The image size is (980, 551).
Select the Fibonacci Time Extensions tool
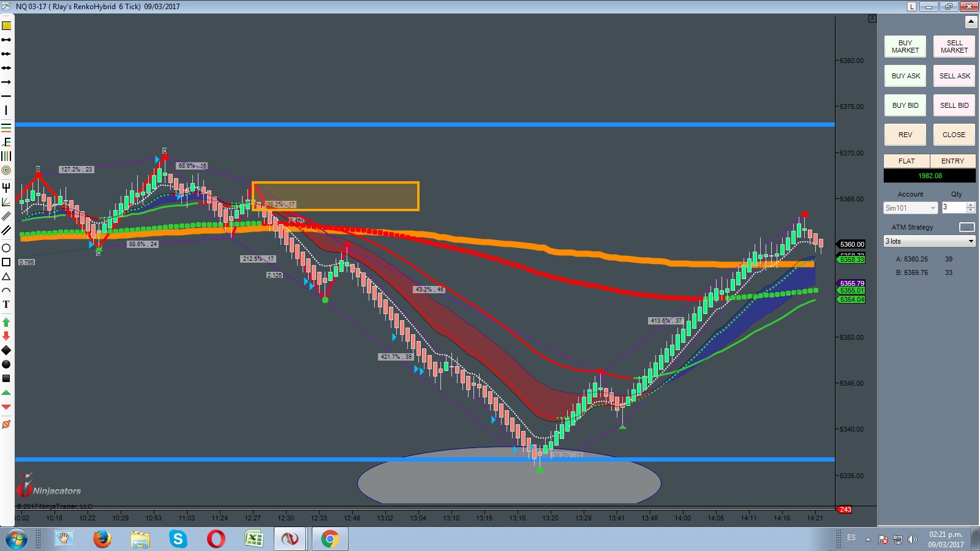pyautogui.click(x=6, y=156)
